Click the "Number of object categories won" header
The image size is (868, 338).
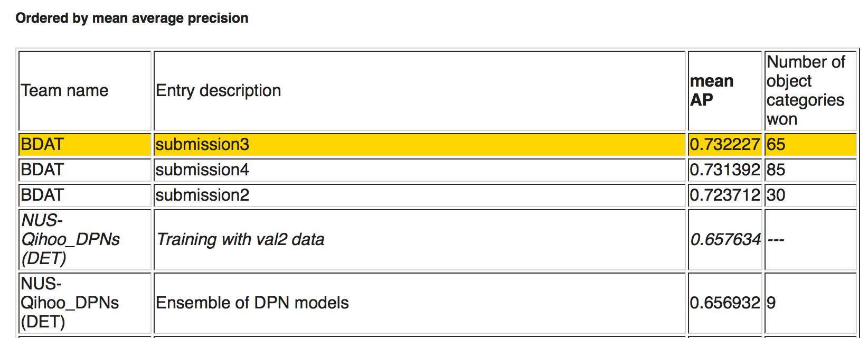pyautogui.click(x=805, y=90)
